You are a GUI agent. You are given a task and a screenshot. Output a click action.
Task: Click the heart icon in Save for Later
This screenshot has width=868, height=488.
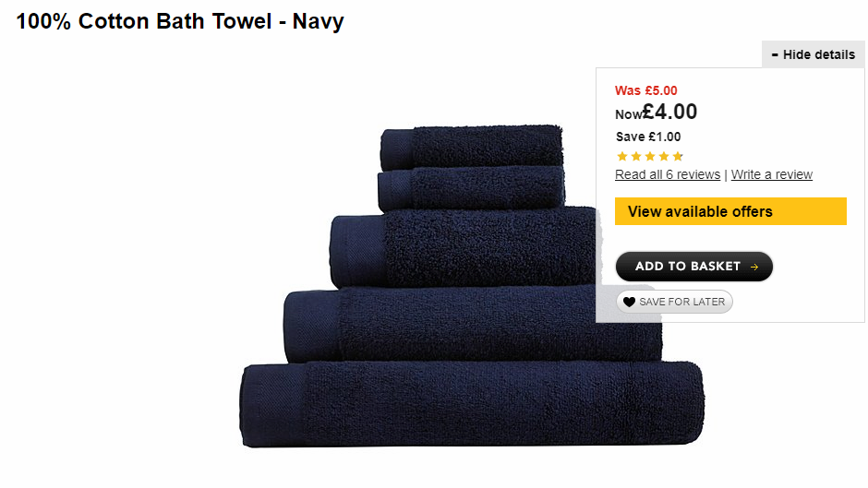tap(629, 302)
